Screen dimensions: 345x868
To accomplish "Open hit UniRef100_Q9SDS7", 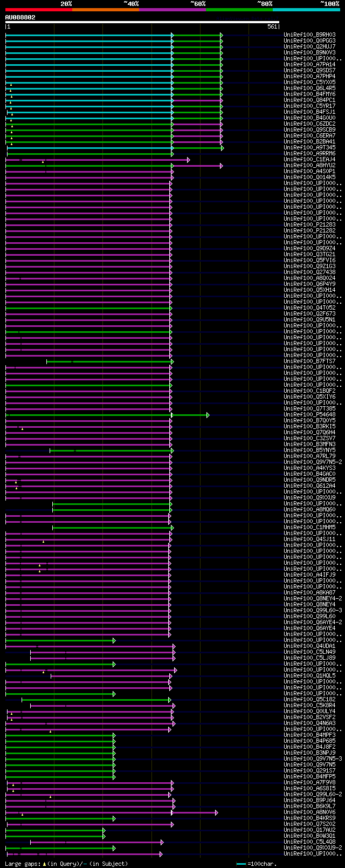I will click(310, 70).
